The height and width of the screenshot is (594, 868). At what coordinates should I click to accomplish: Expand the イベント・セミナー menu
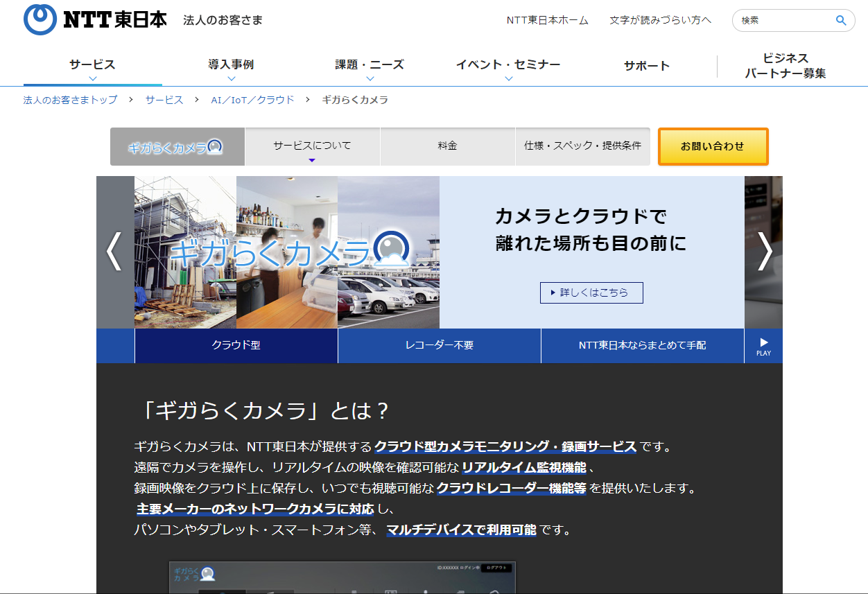pos(508,69)
